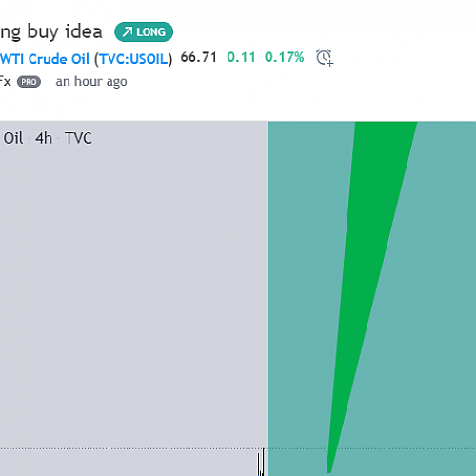Open the author profile ending in Fx
Screen dimensions: 476x476
coord(6,81)
